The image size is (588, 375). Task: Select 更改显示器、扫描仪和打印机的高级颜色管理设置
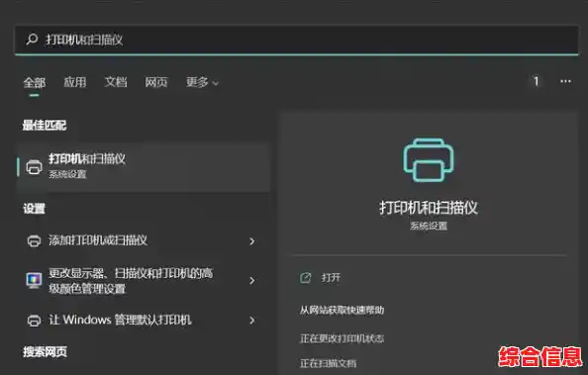(144, 280)
